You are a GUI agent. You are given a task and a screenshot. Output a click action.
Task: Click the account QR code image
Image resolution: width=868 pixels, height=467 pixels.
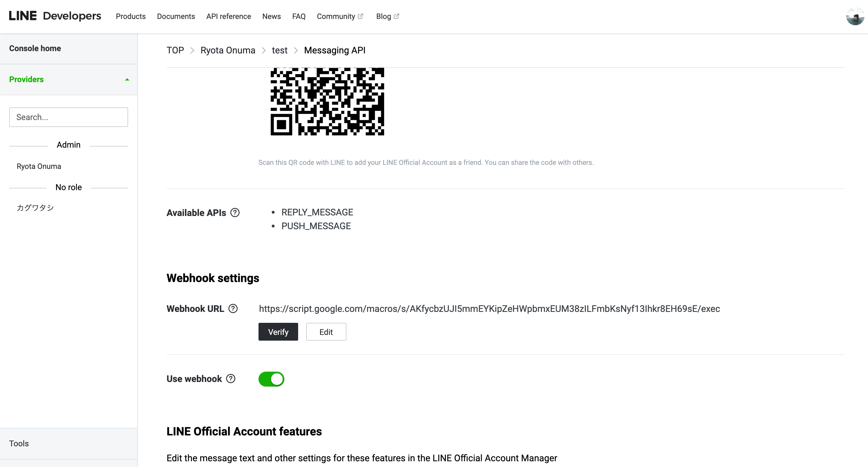click(327, 101)
